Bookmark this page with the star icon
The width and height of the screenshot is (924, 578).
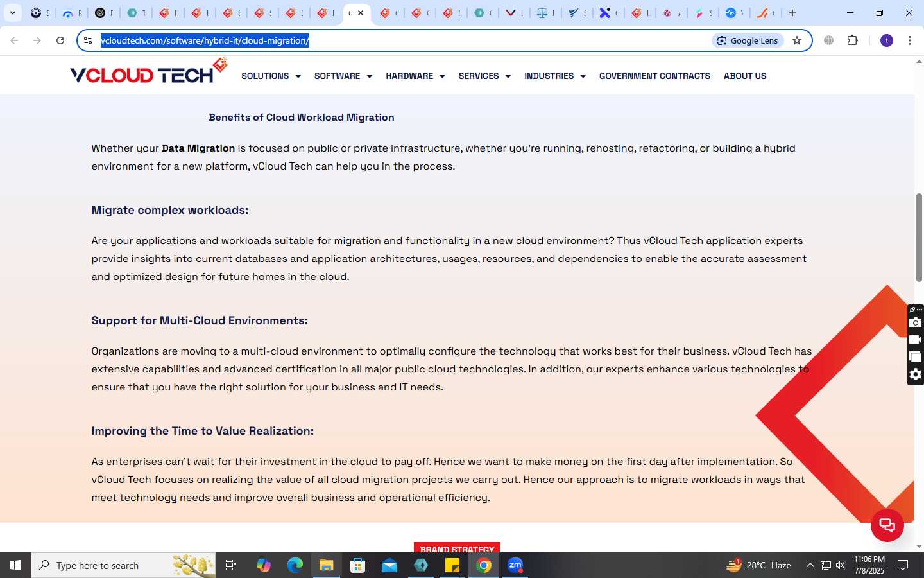[797, 40]
